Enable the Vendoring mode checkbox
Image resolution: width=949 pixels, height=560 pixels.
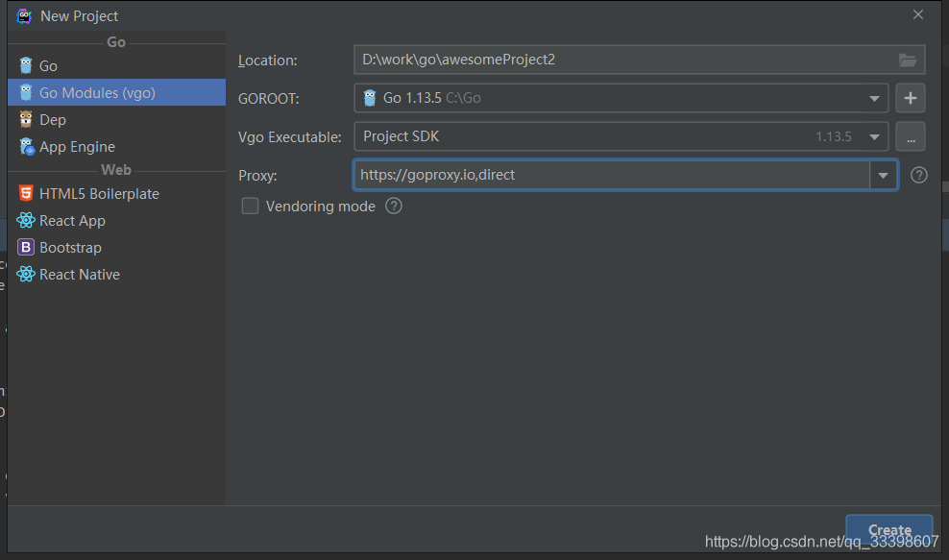point(251,206)
